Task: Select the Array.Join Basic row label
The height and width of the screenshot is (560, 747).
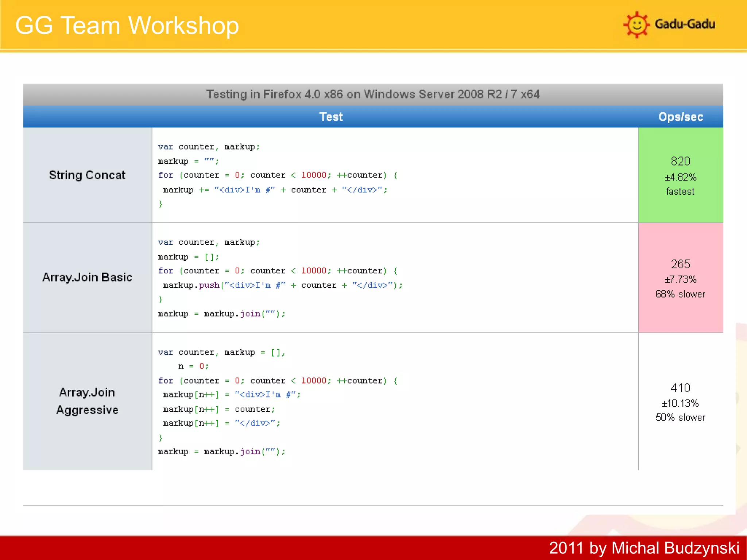Action: pyautogui.click(x=87, y=277)
